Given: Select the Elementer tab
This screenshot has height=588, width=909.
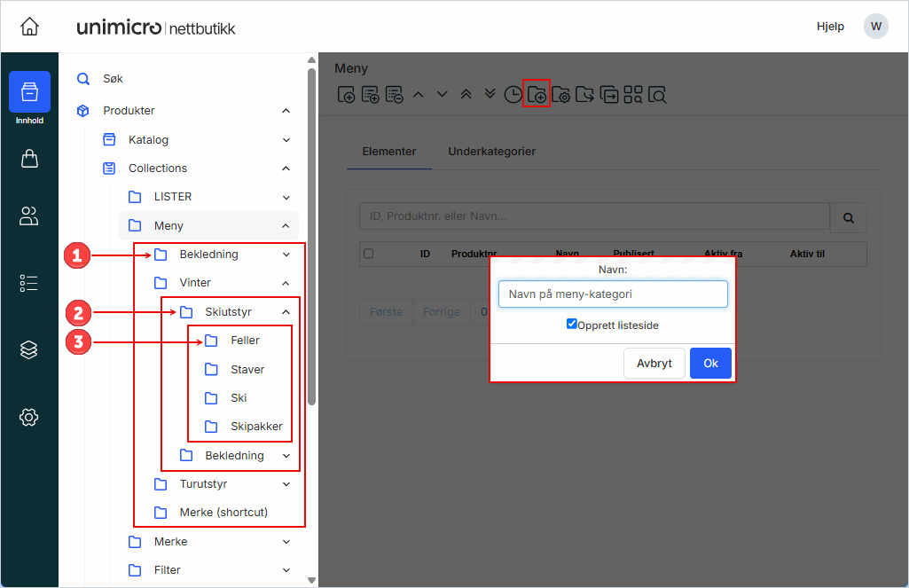Looking at the screenshot, I should coord(389,152).
